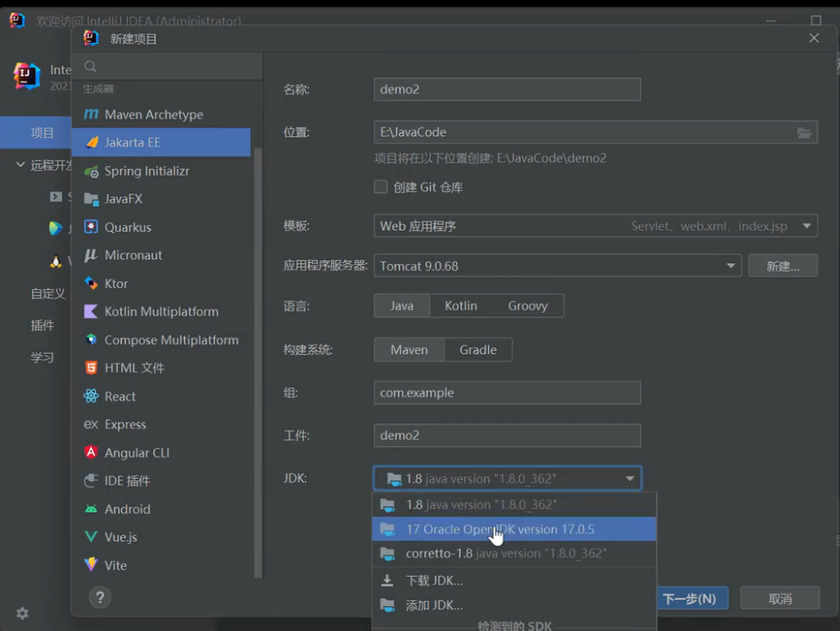Choose 添加 JDK... from the list
The image size is (840, 631).
tap(515, 605)
